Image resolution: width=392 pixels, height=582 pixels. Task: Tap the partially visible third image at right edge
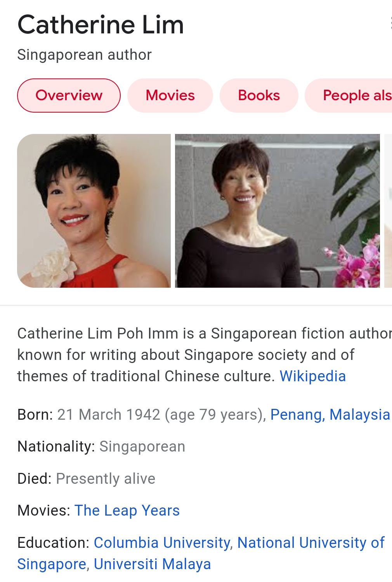388,211
